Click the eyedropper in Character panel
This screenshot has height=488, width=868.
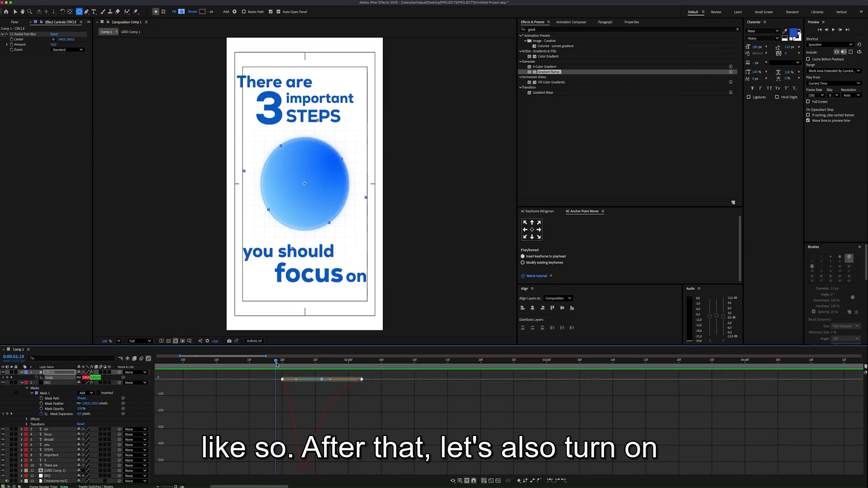[x=785, y=31]
